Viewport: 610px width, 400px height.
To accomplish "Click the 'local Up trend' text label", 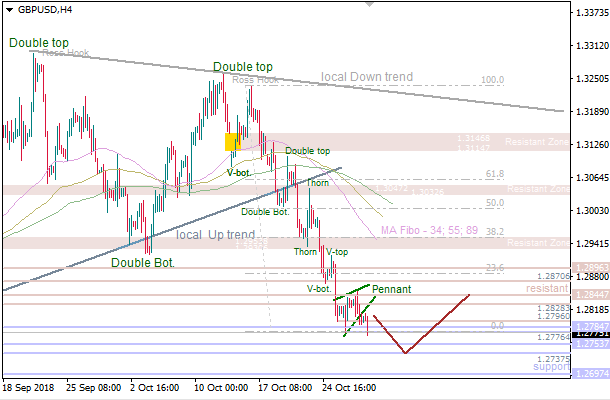I will pos(215,235).
